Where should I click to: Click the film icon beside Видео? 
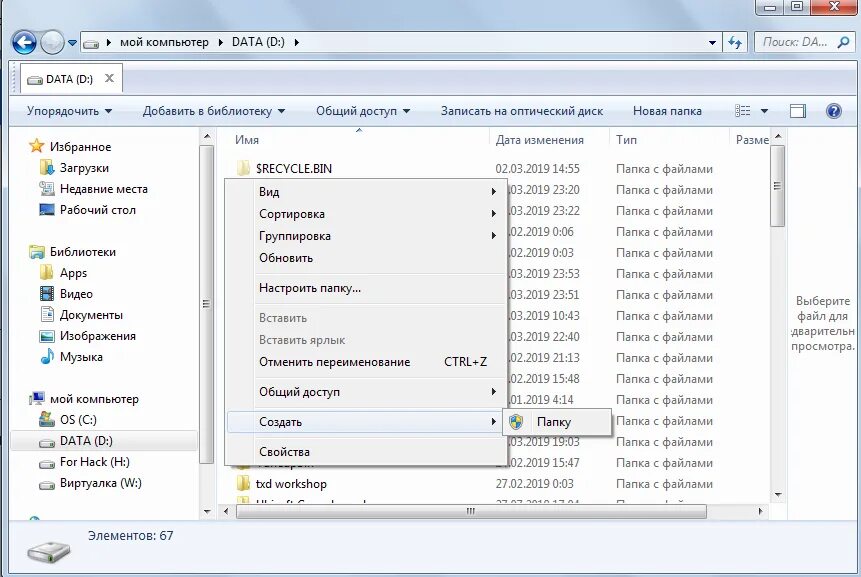click(47, 294)
